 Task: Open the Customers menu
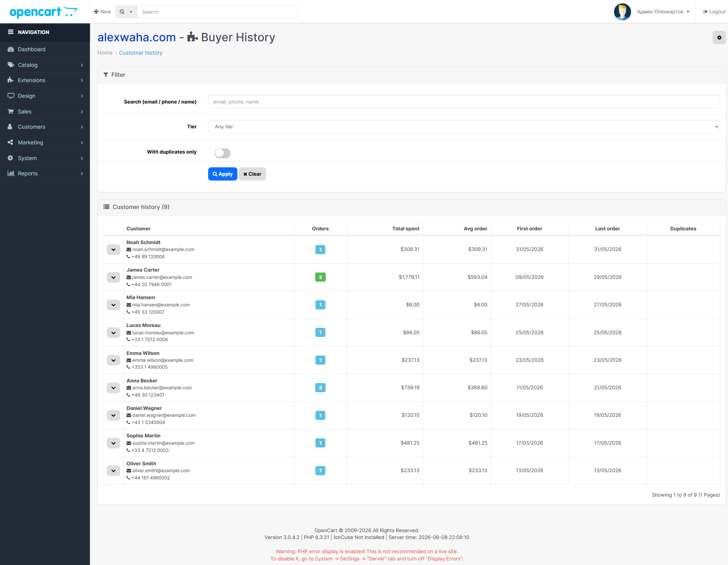click(x=45, y=127)
